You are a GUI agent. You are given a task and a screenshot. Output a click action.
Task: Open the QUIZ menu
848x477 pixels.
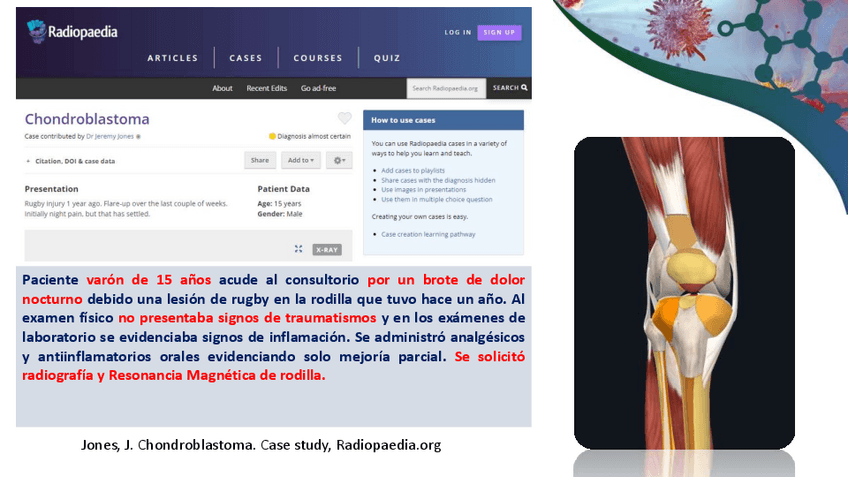[387, 58]
